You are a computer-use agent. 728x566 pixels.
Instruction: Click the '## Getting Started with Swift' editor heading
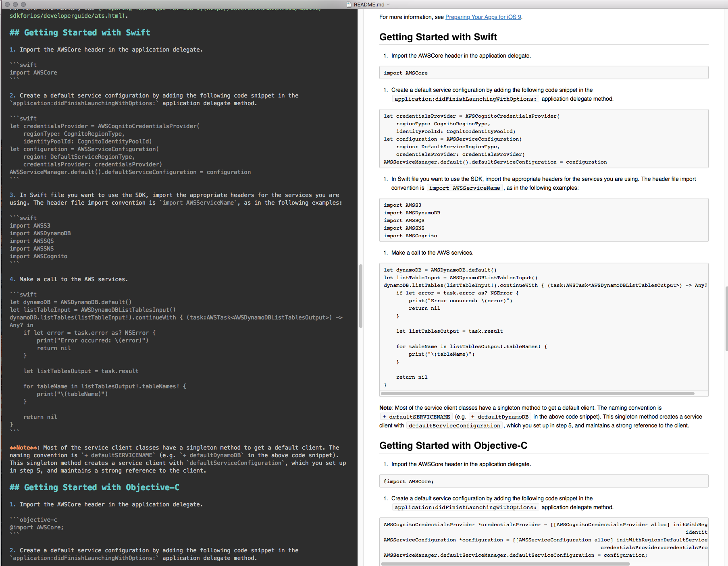point(80,33)
